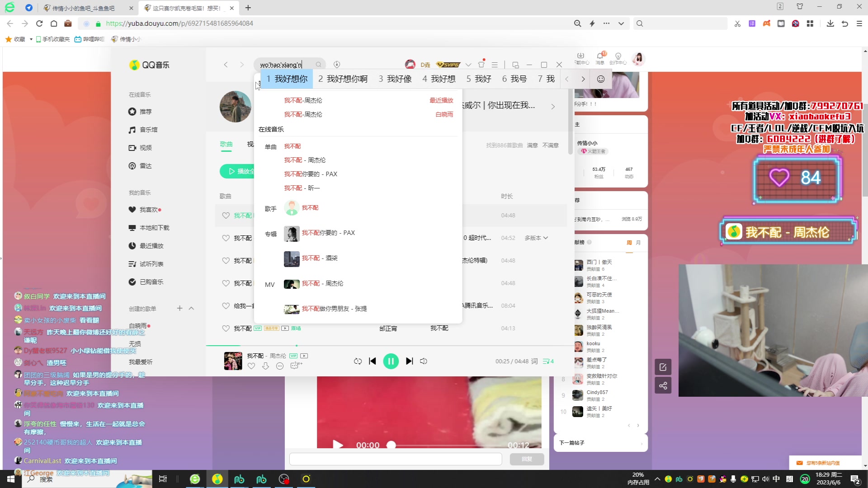Open the skin (shirt) icon in QQ Music
The image size is (868, 488).
[481, 64]
